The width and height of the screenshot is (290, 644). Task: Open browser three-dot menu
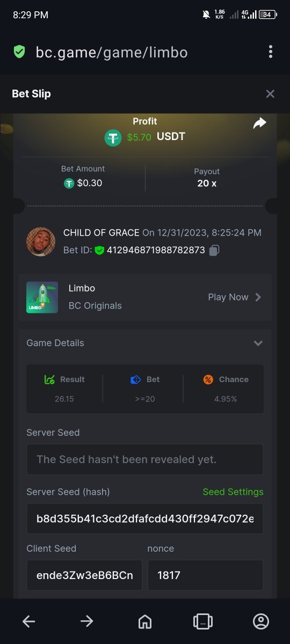click(x=270, y=52)
